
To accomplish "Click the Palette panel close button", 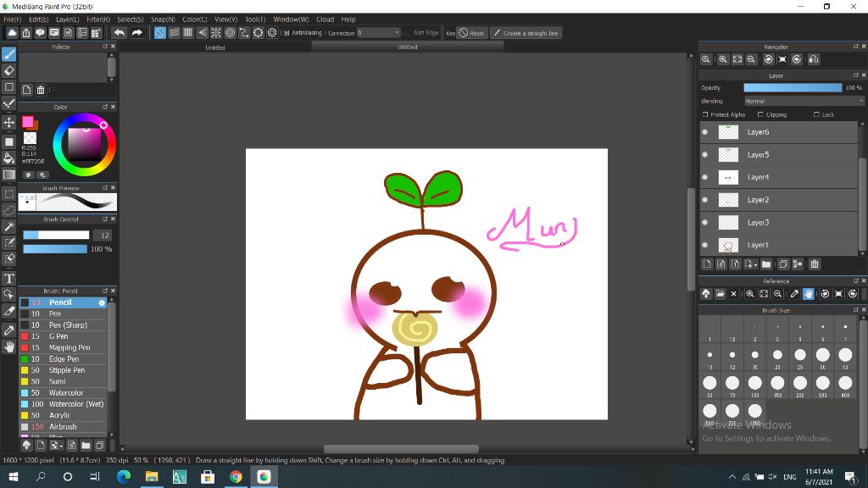I will pyautogui.click(x=113, y=47).
